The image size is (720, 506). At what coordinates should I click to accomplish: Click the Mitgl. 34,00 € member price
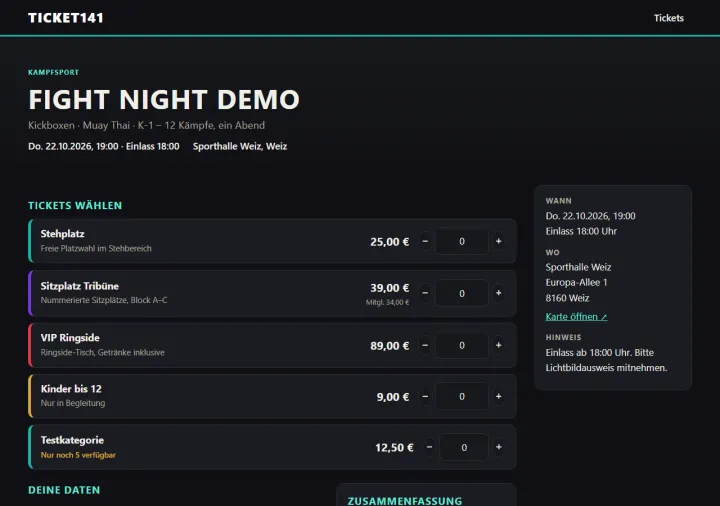387,302
